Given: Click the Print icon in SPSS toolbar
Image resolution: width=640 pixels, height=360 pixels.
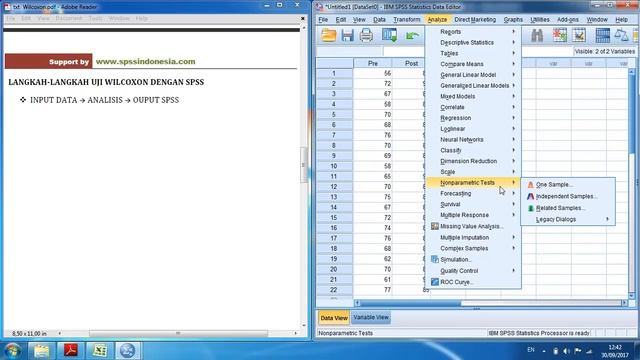Looking at the screenshot, I should coord(366,36).
